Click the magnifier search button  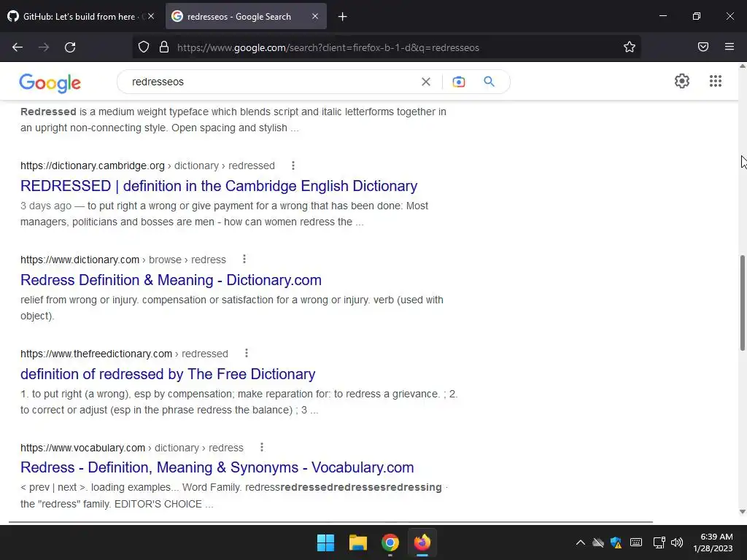click(489, 82)
